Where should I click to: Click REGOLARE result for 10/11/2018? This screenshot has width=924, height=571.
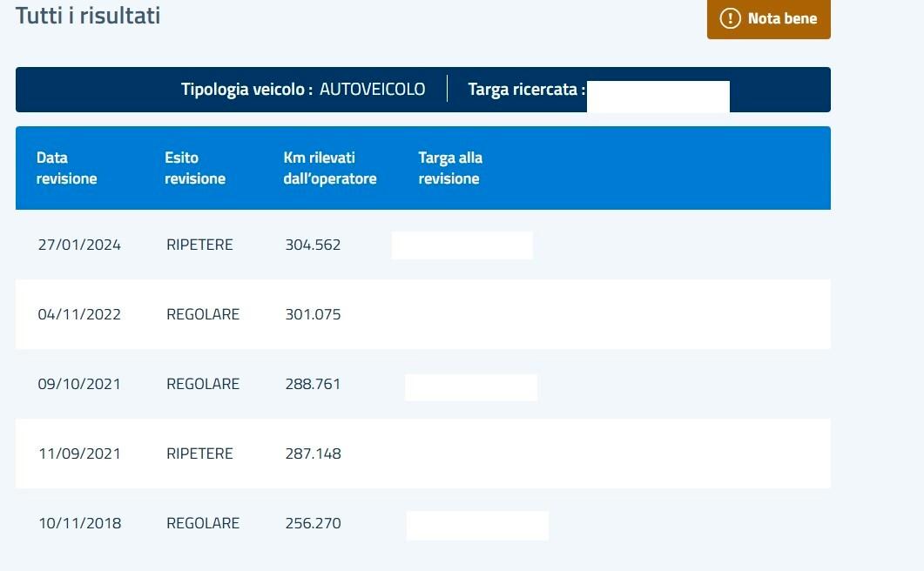[x=202, y=523]
